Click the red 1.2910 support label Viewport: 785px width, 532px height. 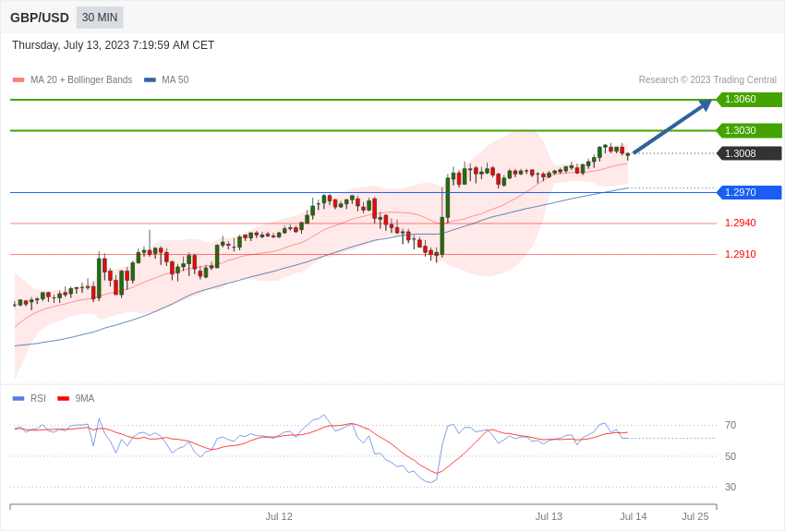pos(740,254)
